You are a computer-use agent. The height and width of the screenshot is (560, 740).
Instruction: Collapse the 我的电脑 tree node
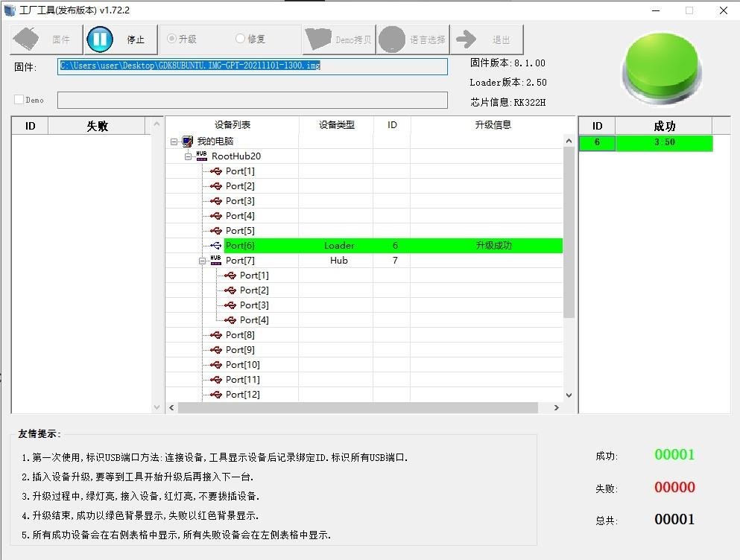point(174,141)
